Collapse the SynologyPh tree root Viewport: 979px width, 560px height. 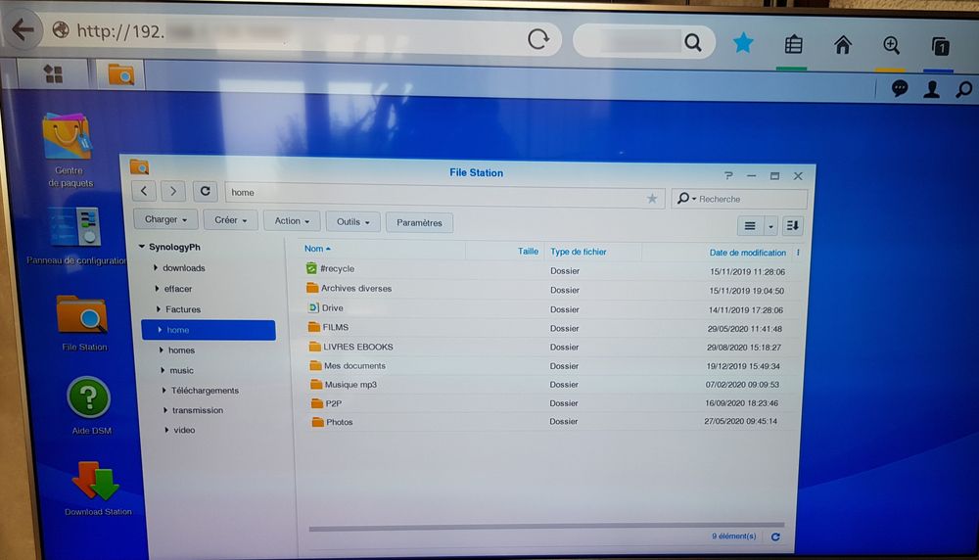[x=142, y=247]
